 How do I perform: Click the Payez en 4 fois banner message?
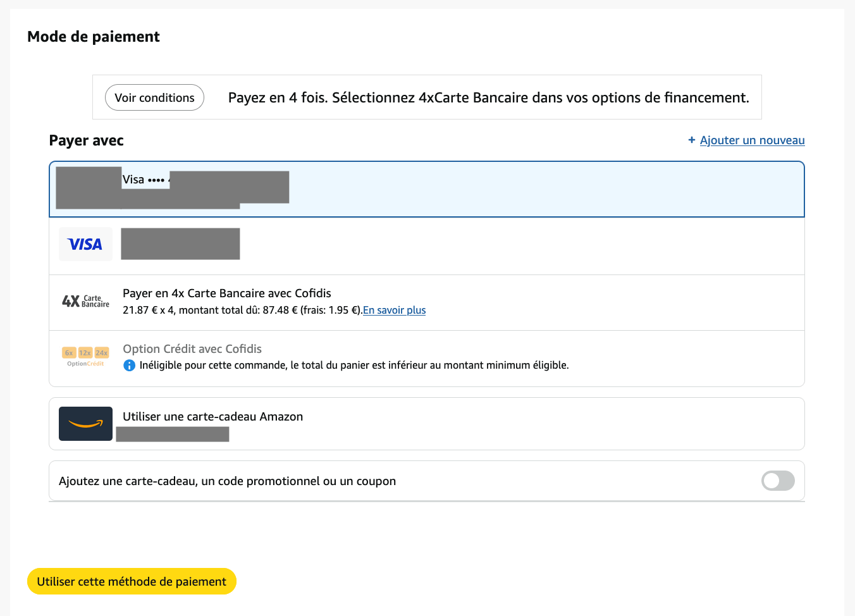click(488, 97)
